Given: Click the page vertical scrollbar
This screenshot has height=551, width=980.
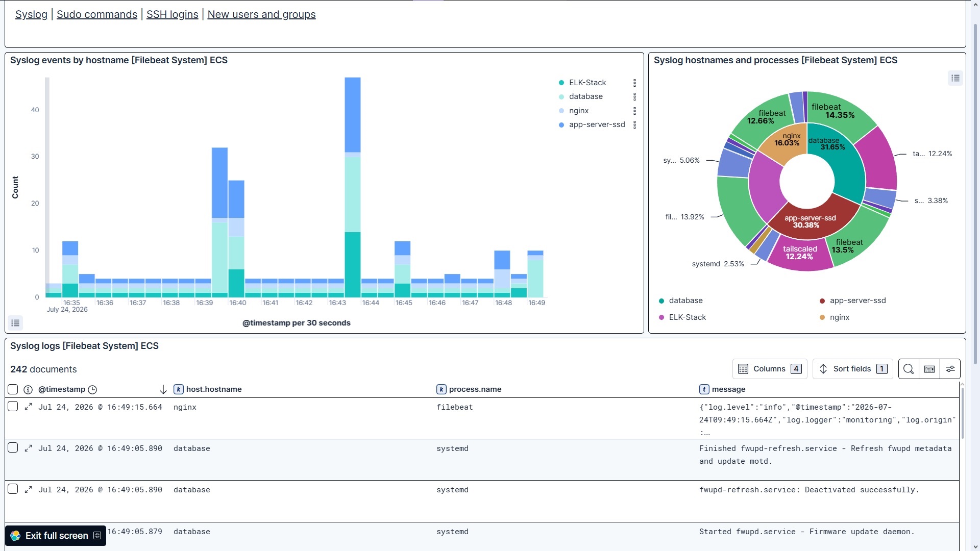Looking at the screenshot, I should [976, 194].
